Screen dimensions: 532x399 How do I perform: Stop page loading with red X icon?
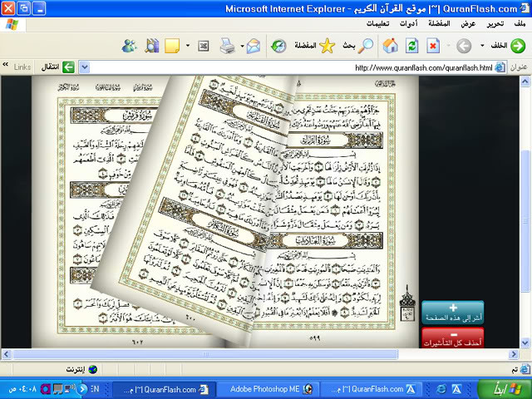433,46
